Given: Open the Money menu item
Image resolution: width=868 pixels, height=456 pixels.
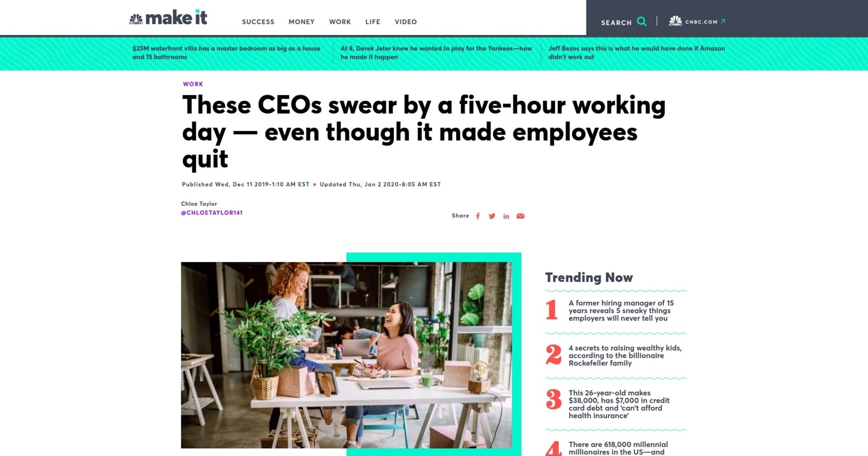Looking at the screenshot, I should coord(302,22).
